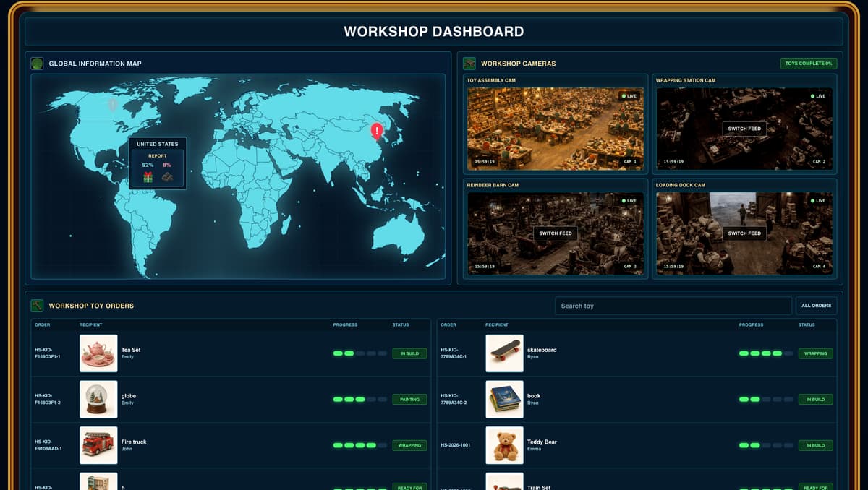Click the Toys Complete 0% badge
Screen dimensions: 868x490
click(x=809, y=64)
